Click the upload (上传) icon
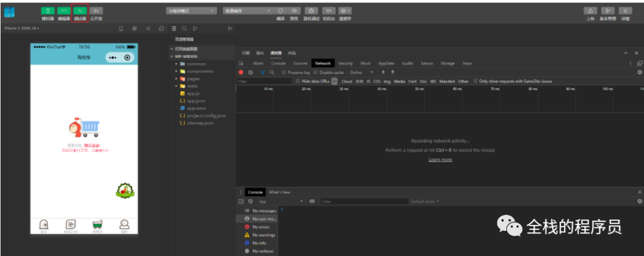Screen dimensions: 644x256 pyautogui.click(x=590, y=11)
